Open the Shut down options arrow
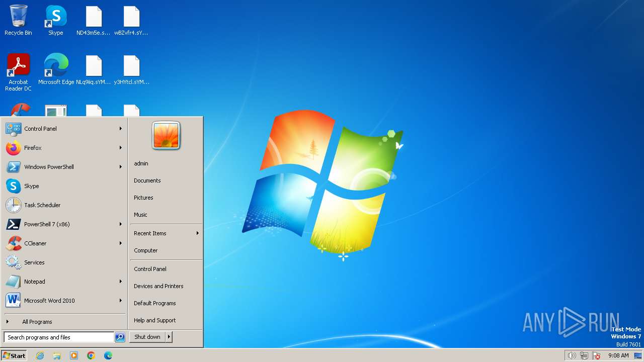Screen dimensions: 644x362 pos(169,337)
